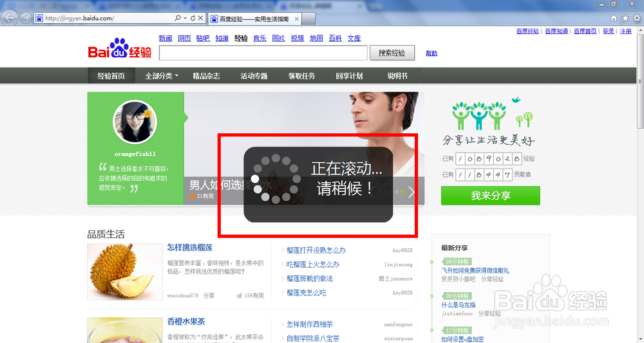Open 榴莲壳怎么吃 link
The width and height of the screenshot is (644, 343).
click(x=307, y=293)
